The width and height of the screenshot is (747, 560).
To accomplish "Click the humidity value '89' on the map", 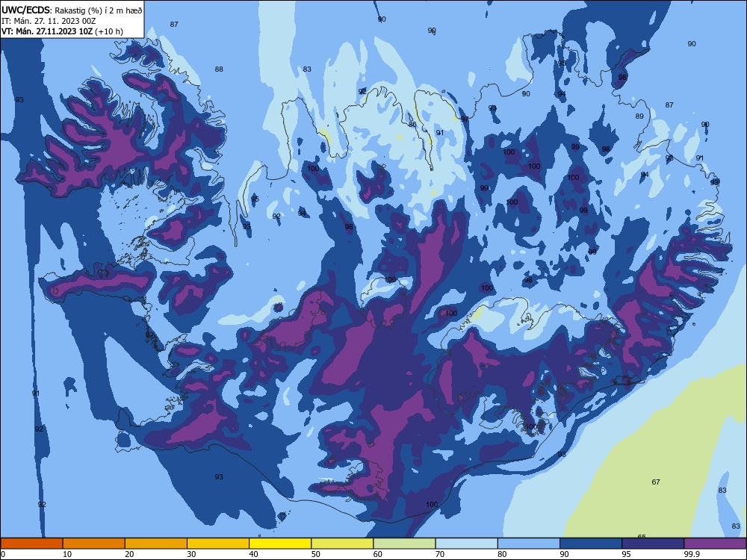I will click(639, 116).
